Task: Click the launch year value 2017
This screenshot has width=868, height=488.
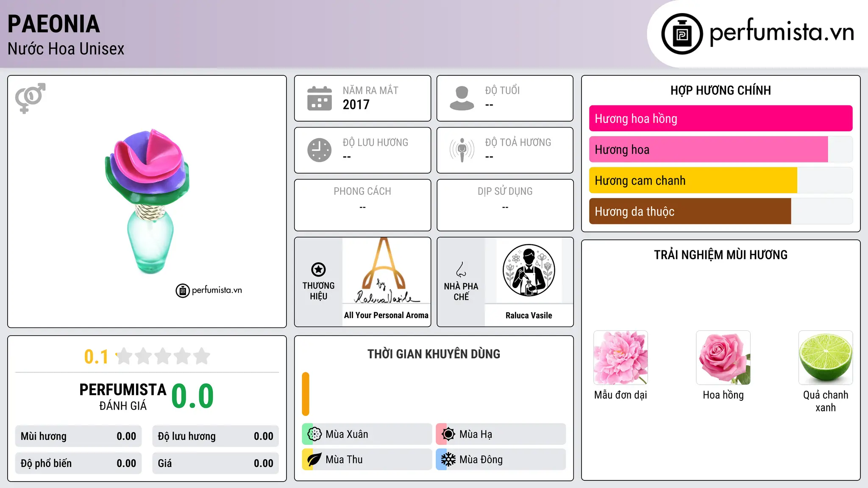Action: pyautogui.click(x=356, y=105)
